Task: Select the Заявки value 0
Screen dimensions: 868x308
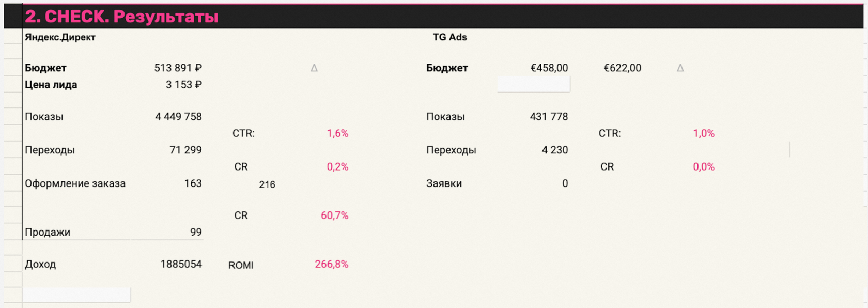Action: pyautogui.click(x=565, y=183)
